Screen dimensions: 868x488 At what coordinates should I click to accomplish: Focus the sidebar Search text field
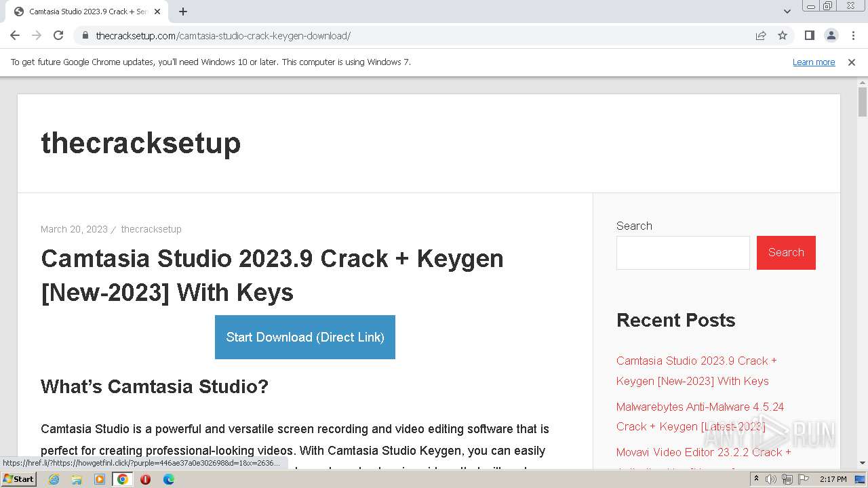click(683, 253)
